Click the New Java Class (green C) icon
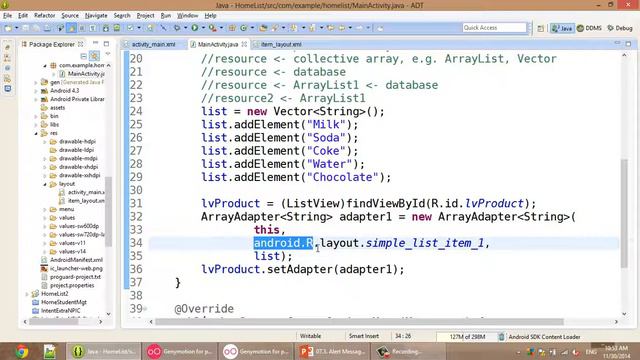The image size is (640, 360). [x=244, y=28]
